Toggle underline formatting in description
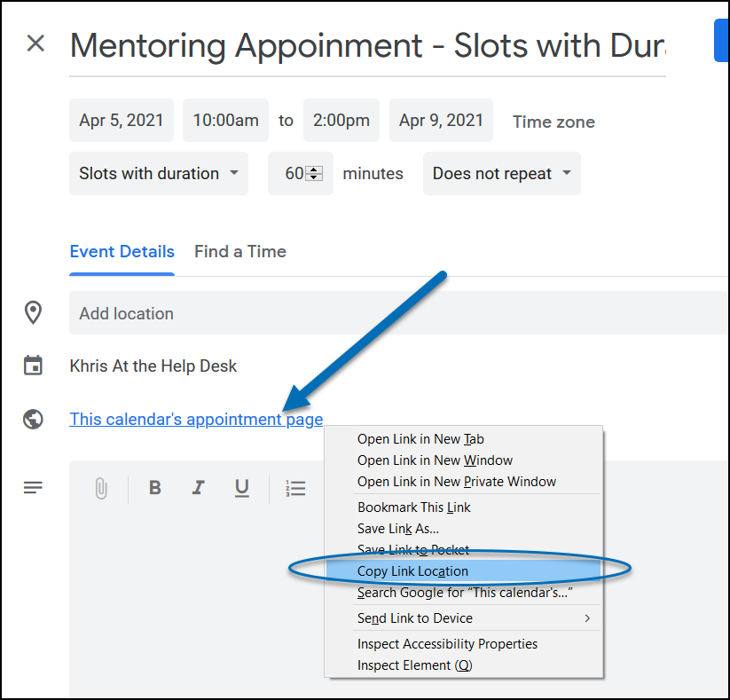730x700 pixels. [241, 488]
